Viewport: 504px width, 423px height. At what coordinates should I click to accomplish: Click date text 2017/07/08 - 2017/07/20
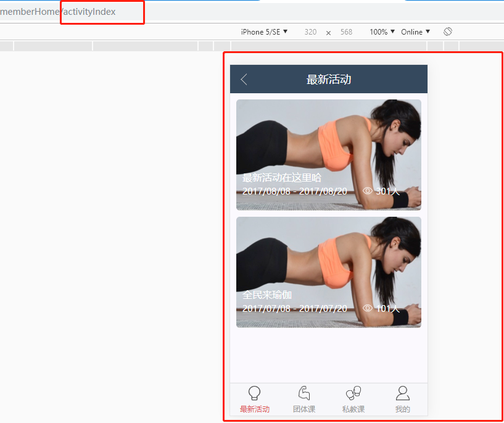295,309
